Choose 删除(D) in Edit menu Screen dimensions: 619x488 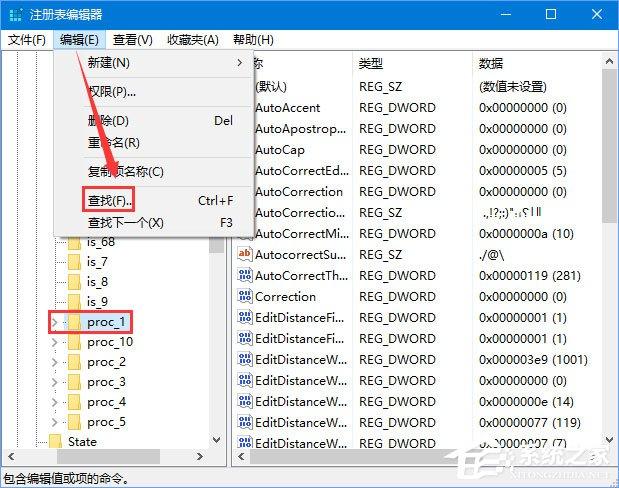[x=154, y=120]
